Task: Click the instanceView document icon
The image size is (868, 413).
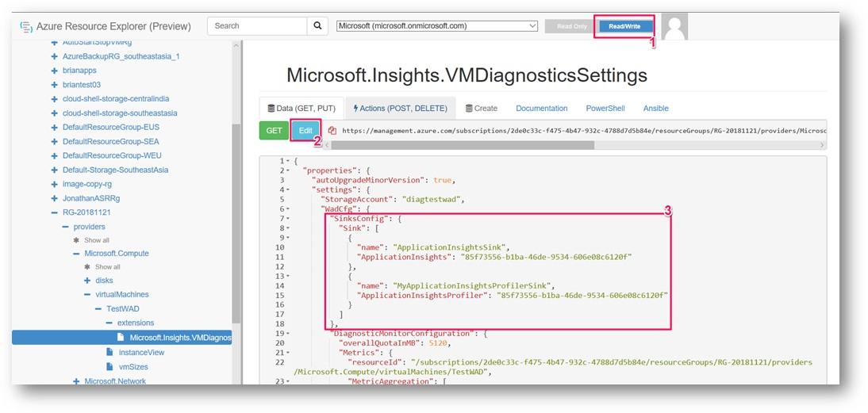Action: point(109,352)
